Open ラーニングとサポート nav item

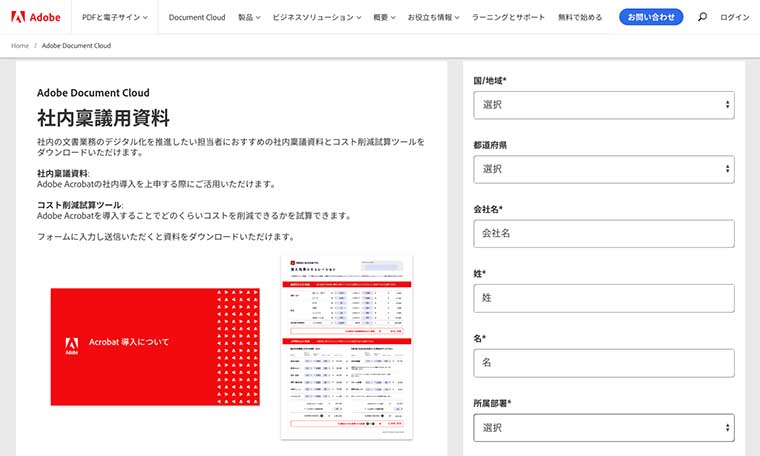(x=508, y=17)
